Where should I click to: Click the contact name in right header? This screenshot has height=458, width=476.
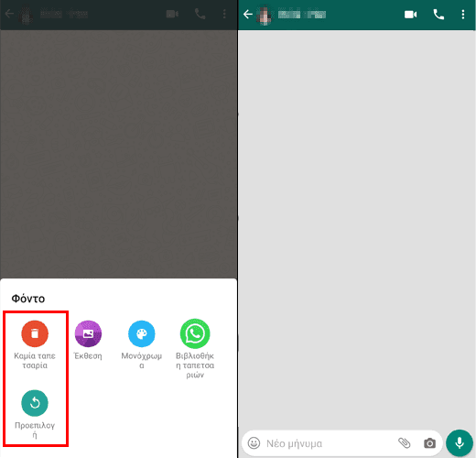click(302, 15)
